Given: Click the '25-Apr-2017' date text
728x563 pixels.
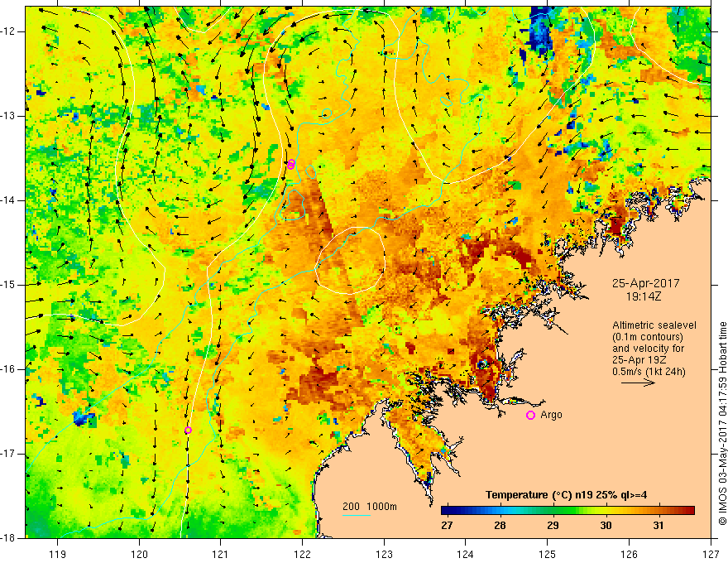Looking at the screenshot, I should [645, 283].
